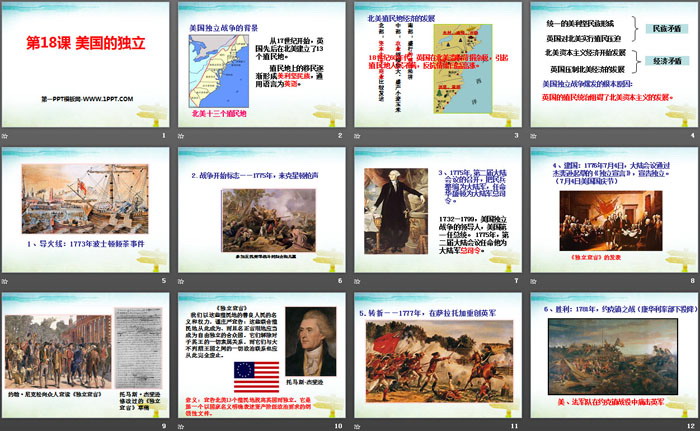Select slide 4 with 民族矛盾 and 经济矛盾 boxes

click(614, 65)
